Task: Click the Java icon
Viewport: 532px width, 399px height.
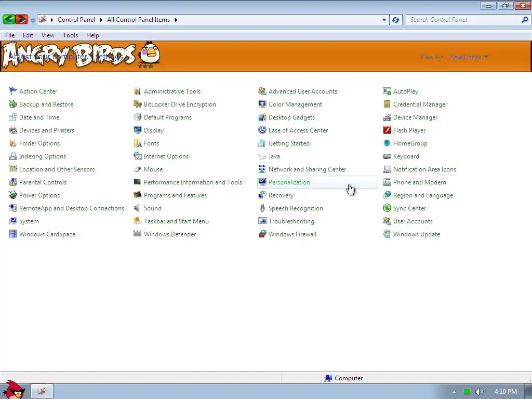Action: (262, 156)
